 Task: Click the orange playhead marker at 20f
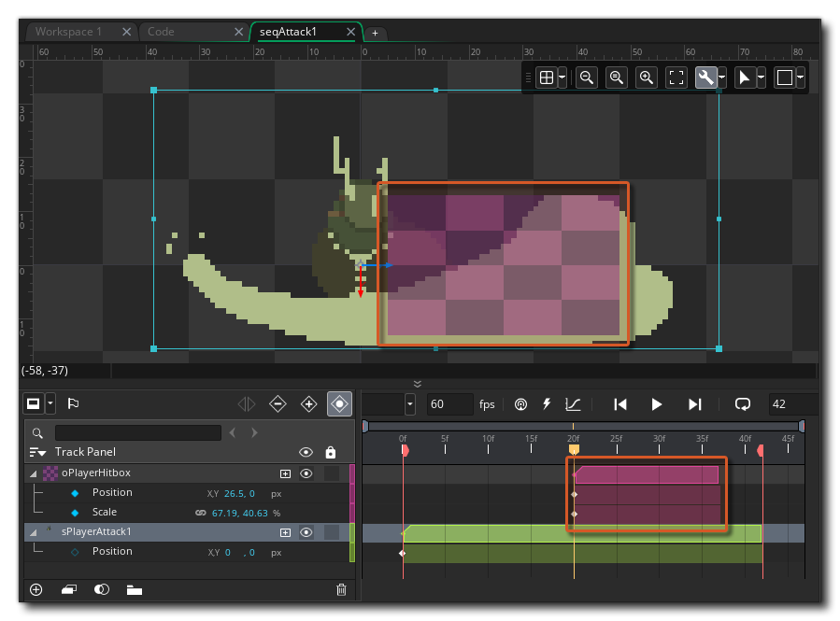(x=574, y=450)
